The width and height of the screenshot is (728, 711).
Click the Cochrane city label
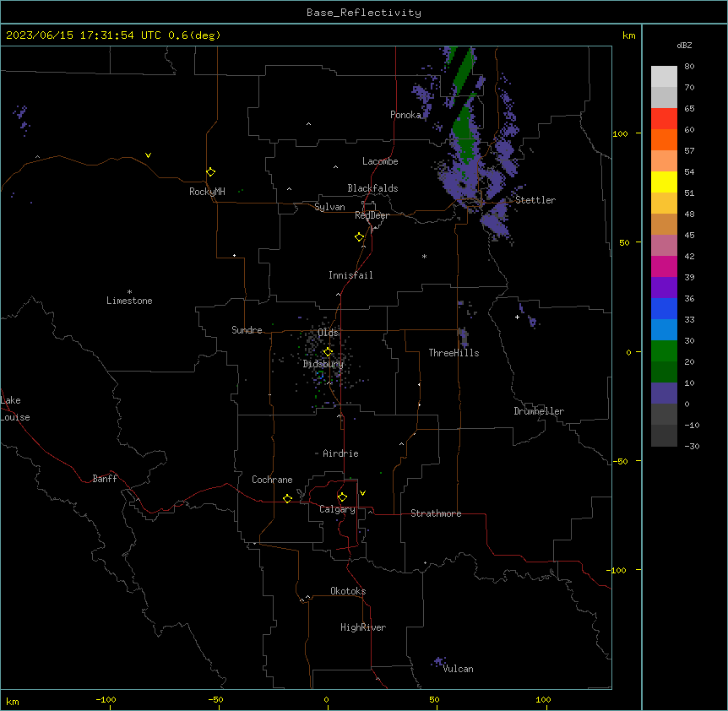272,480
